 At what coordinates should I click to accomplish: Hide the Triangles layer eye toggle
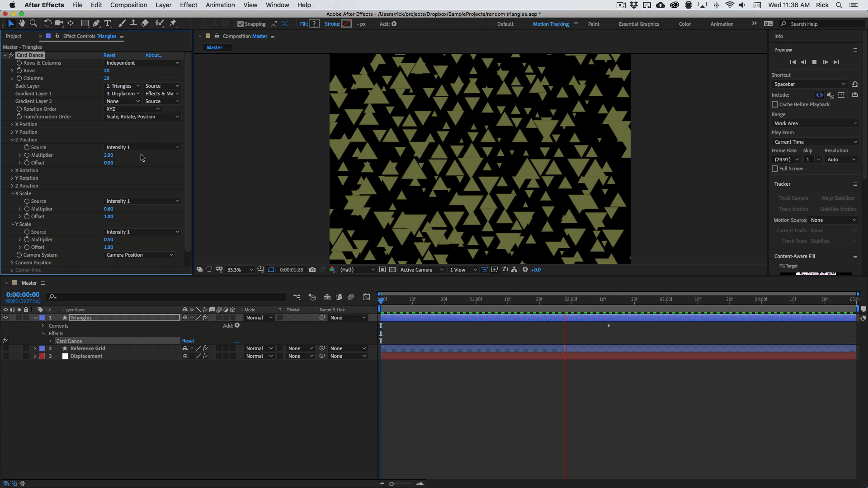(x=6, y=318)
